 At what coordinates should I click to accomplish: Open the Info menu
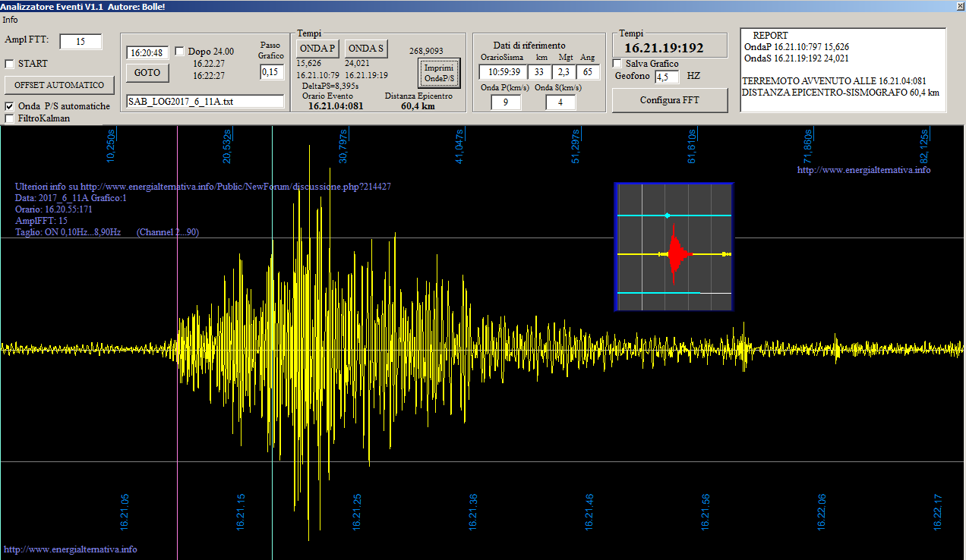click(x=10, y=20)
